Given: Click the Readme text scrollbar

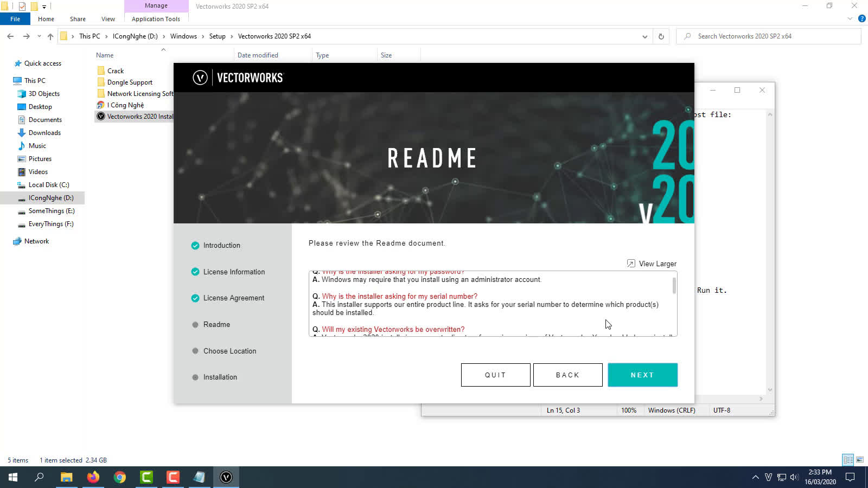Looking at the screenshot, I should coord(674,286).
